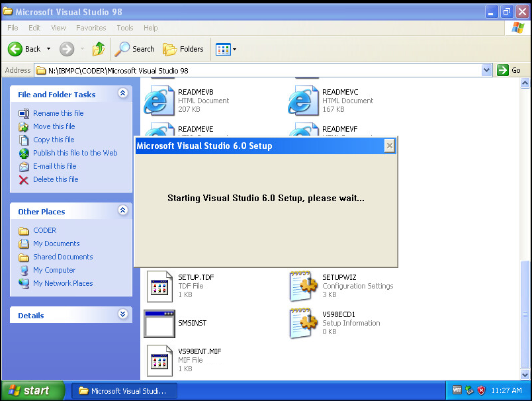The height and width of the screenshot is (401, 532).
Task: Expand the Details panel
Action: (122, 315)
